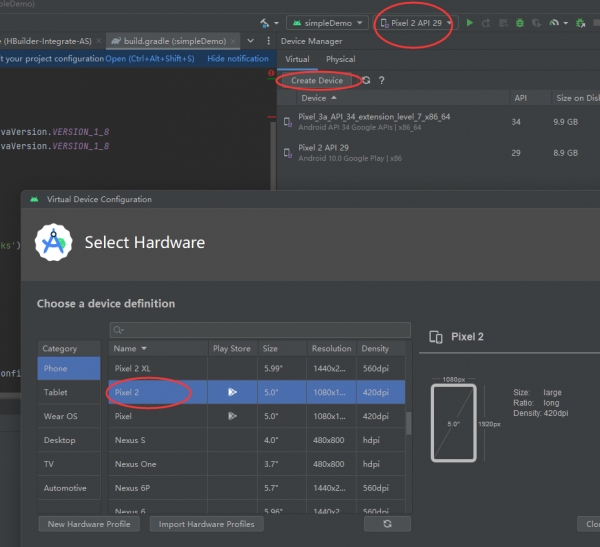Click the Android icon in dialog title bar
This screenshot has height=547, width=600.
click(34, 199)
